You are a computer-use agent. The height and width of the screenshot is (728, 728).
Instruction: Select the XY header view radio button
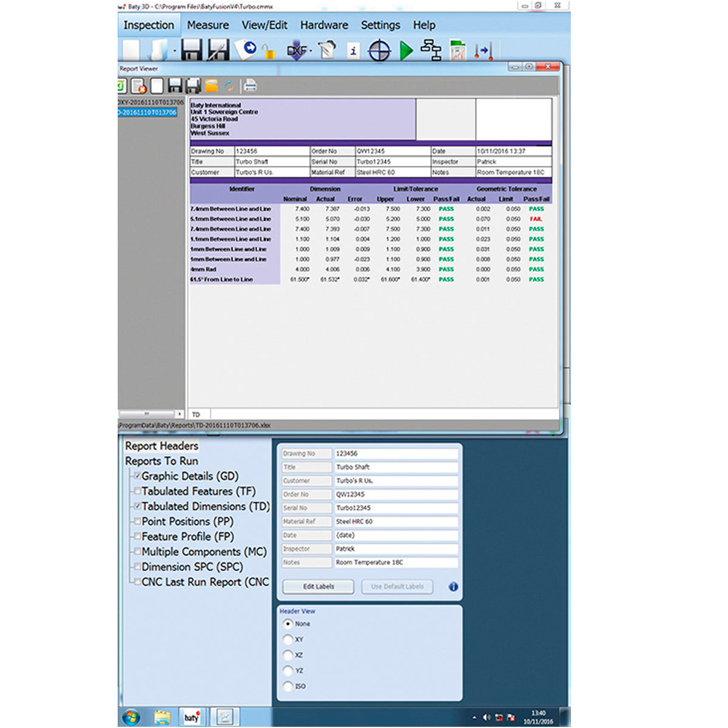[288, 639]
